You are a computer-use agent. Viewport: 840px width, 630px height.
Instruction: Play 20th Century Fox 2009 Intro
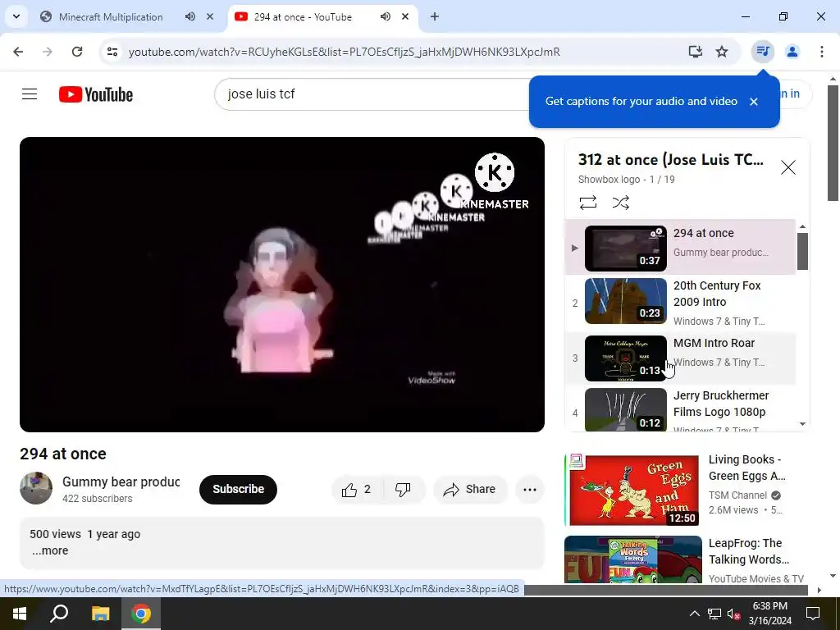[x=680, y=302]
